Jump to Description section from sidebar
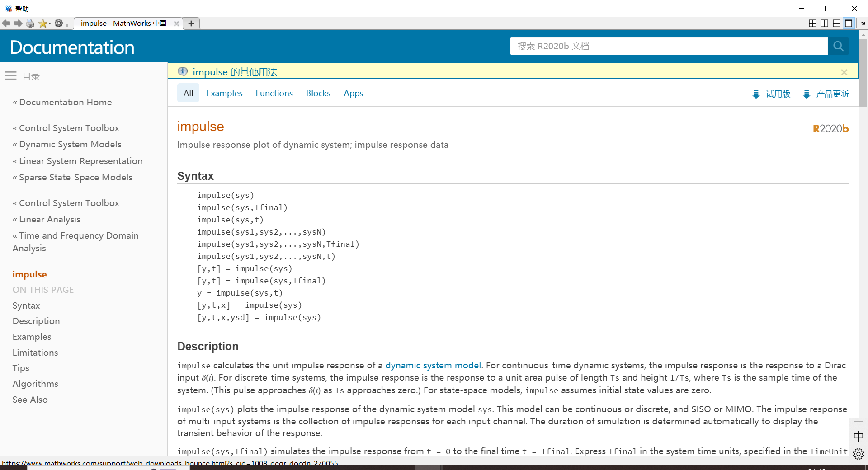This screenshot has height=470, width=868. pos(36,321)
